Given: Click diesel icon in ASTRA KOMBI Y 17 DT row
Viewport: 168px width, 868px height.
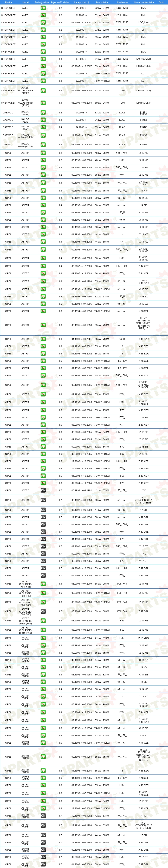Looking at the screenshot, I should (43, 857).
